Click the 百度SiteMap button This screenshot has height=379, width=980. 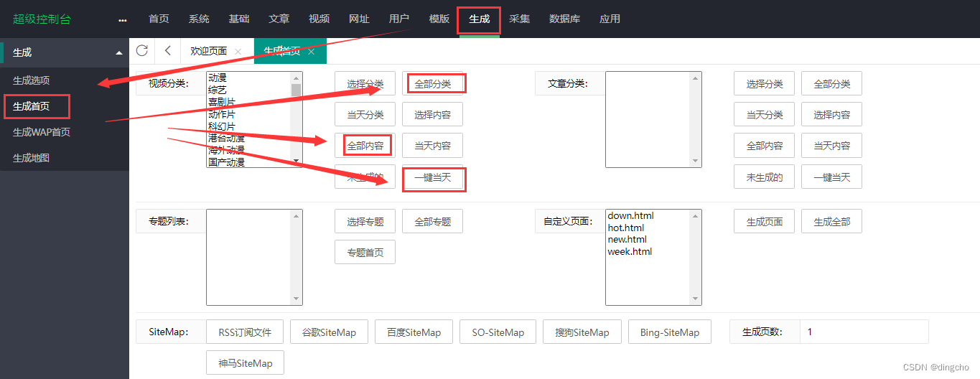click(414, 332)
